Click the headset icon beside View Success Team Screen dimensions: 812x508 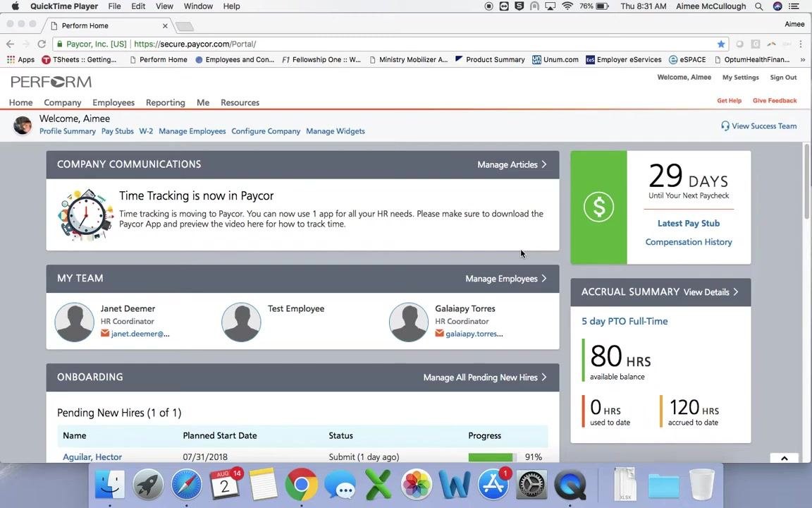point(725,126)
